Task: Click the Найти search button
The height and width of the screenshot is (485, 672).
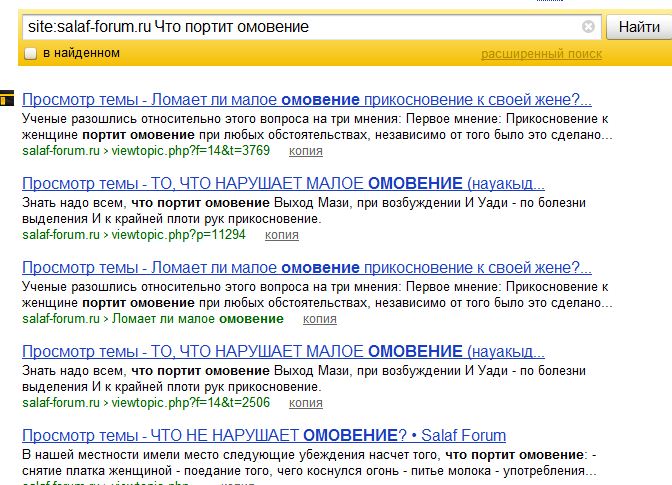Action: [639, 27]
